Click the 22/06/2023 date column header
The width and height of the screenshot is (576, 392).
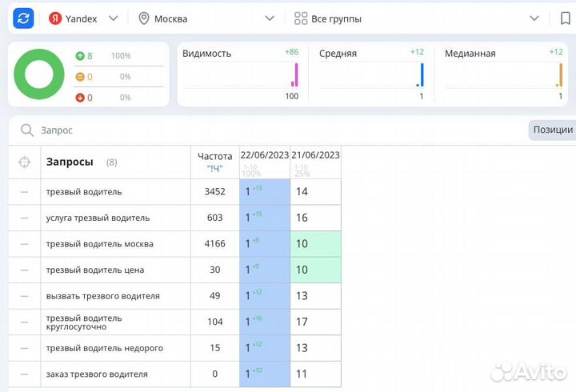[264, 155]
